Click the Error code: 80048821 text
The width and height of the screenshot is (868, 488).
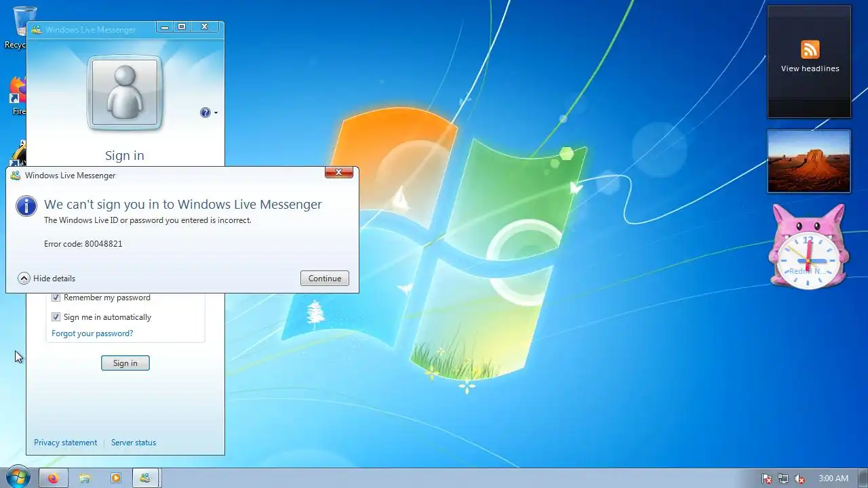83,244
